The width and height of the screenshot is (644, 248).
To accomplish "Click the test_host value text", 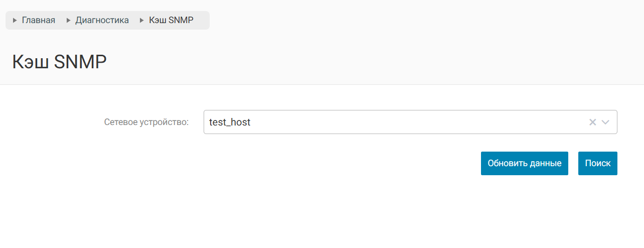I will pyautogui.click(x=230, y=122).
